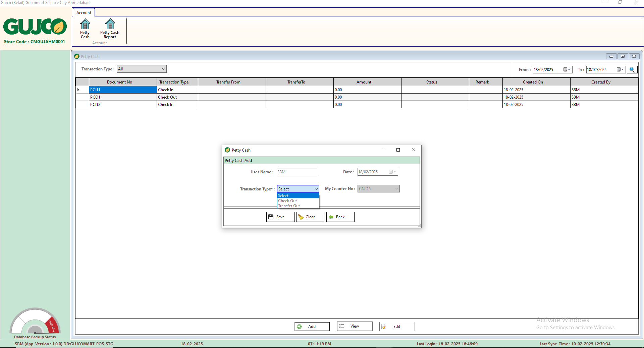The width and height of the screenshot is (644, 348).
Task: Click the magnifier search icon
Action: tap(632, 69)
